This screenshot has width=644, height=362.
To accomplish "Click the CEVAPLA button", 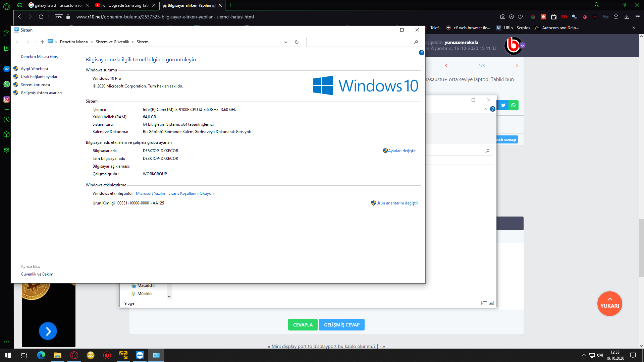I will (x=303, y=325).
